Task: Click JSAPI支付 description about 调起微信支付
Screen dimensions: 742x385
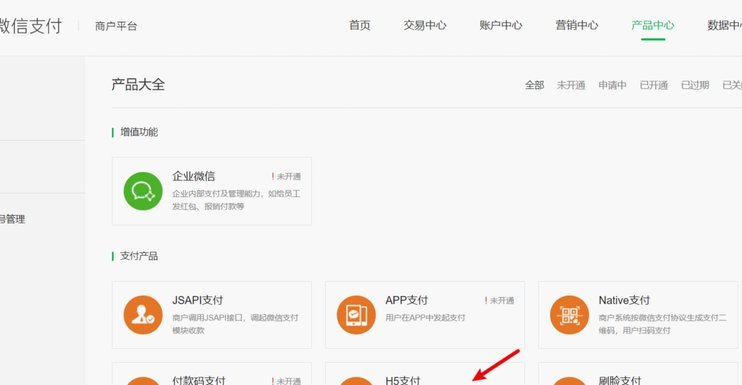Action: (235, 324)
